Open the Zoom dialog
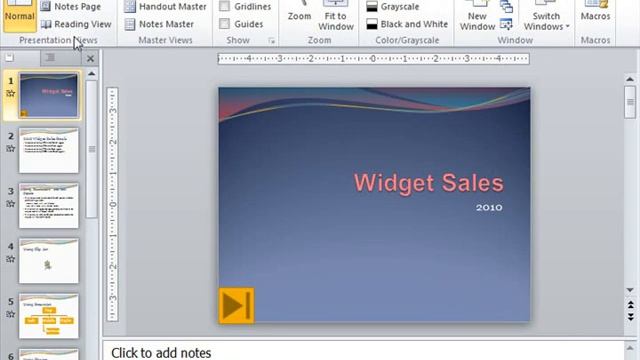The height and width of the screenshot is (360, 640). [x=299, y=12]
